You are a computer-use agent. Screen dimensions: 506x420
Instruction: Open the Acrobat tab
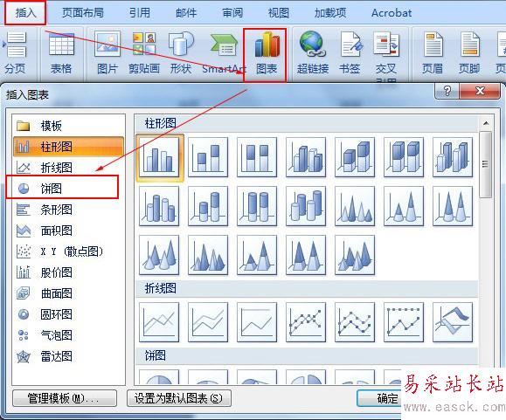392,13
